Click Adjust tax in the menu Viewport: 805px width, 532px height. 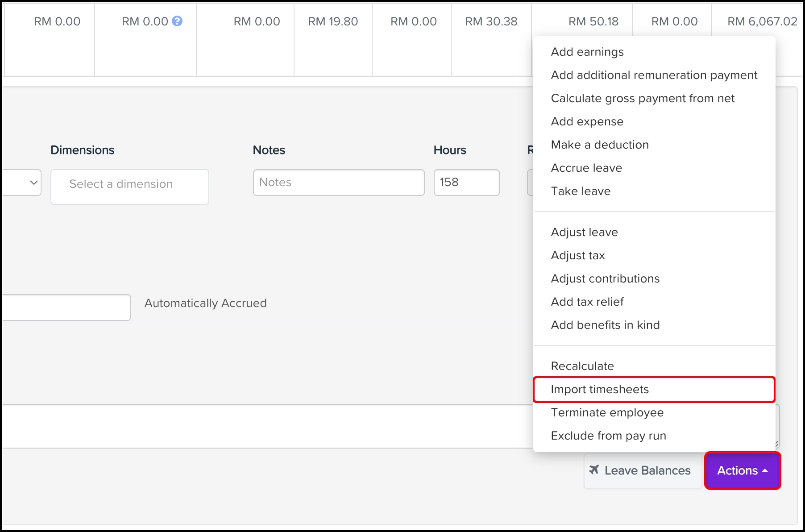[577, 255]
